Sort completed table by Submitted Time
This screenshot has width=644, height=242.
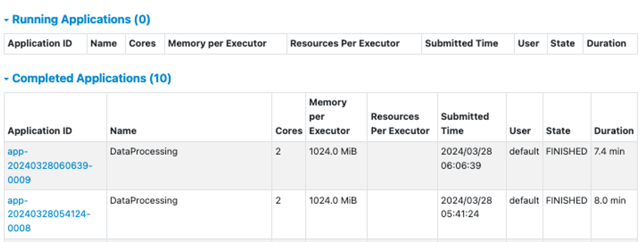465,123
